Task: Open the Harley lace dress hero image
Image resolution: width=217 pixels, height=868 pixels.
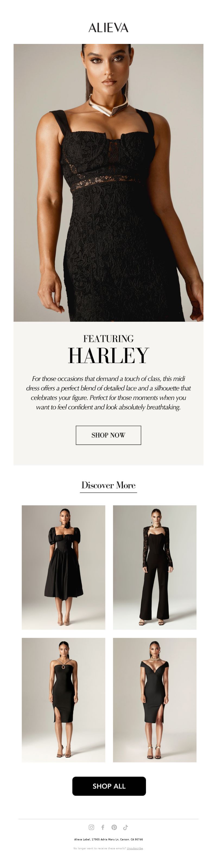Action: (x=108, y=183)
